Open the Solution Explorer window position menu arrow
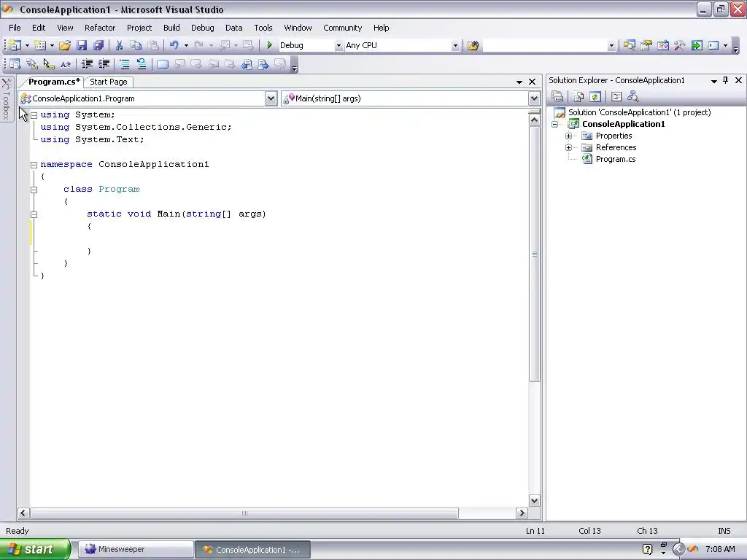 [x=713, y=81]
